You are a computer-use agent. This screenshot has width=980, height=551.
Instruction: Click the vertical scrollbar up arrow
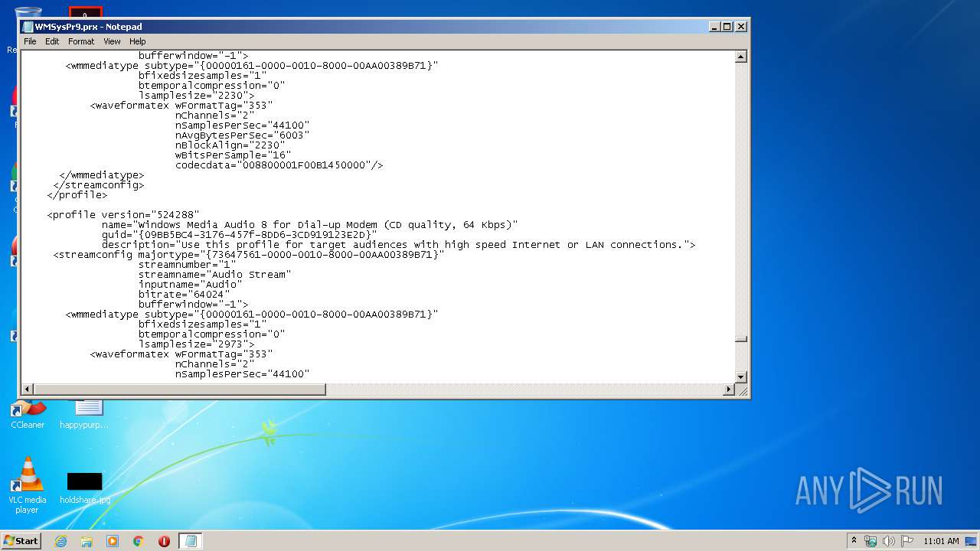[x=740, y=57]
